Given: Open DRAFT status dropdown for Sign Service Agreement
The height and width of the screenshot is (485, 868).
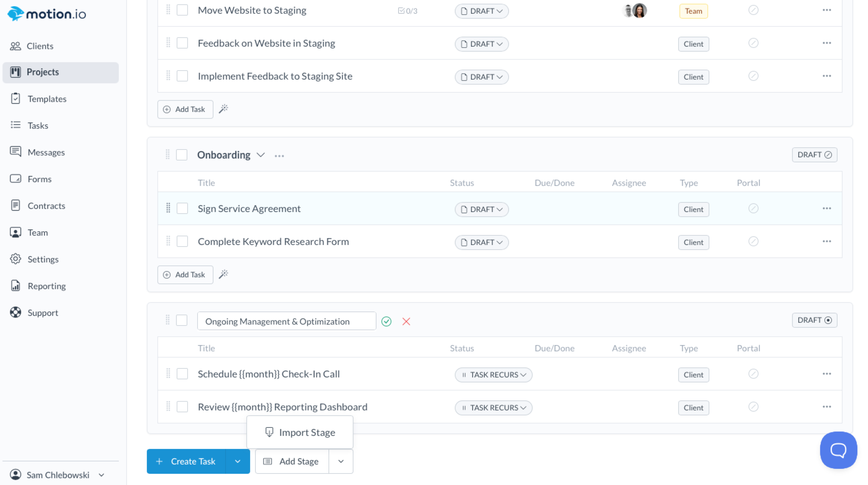Looking at the screenshot, I should coord(482,210).
